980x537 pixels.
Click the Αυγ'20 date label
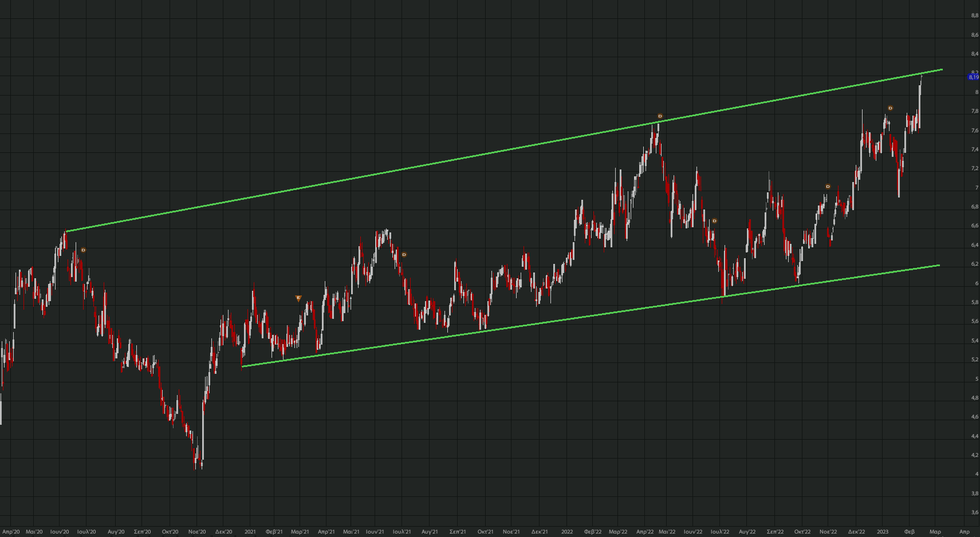116,532
